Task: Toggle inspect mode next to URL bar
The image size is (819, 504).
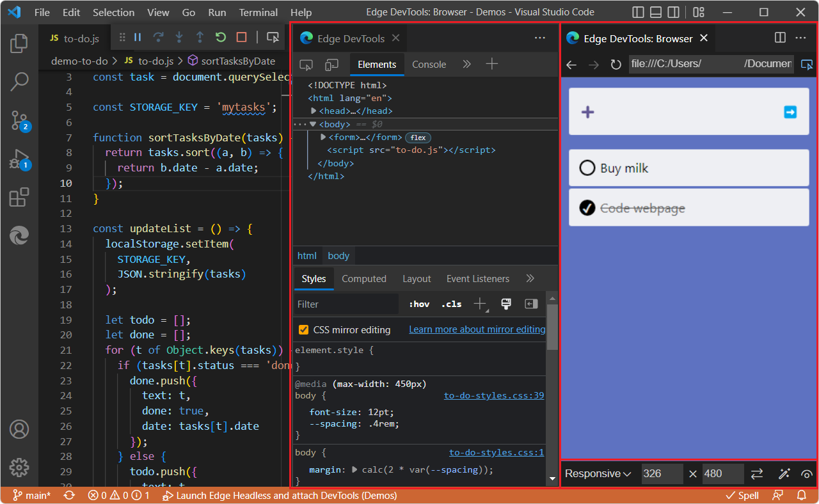Action: pyautogui.click(x=807, y=65)
